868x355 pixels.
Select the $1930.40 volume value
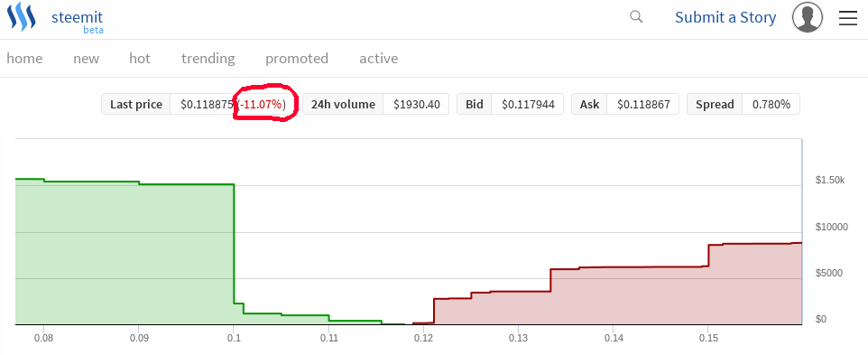[416, 104]
